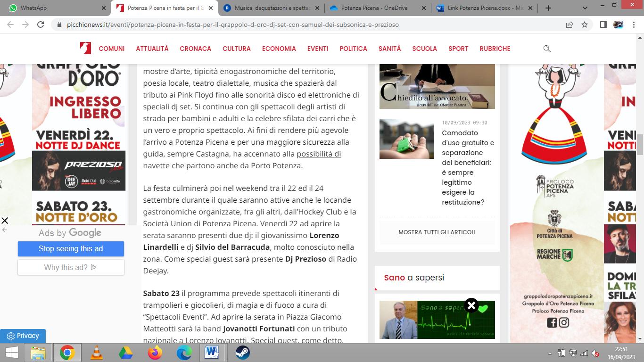Close the Link Potenza Picena.docx tab
This screenshot has width=644, height=362.
tap(530, 8)
